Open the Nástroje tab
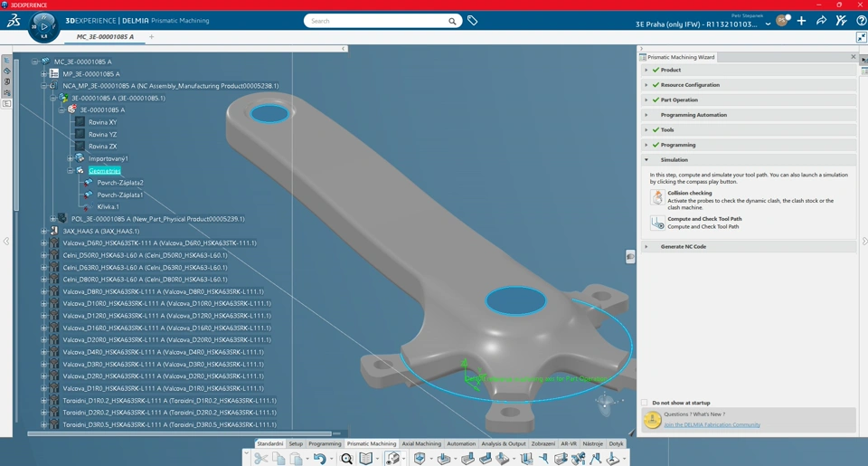 593,444
